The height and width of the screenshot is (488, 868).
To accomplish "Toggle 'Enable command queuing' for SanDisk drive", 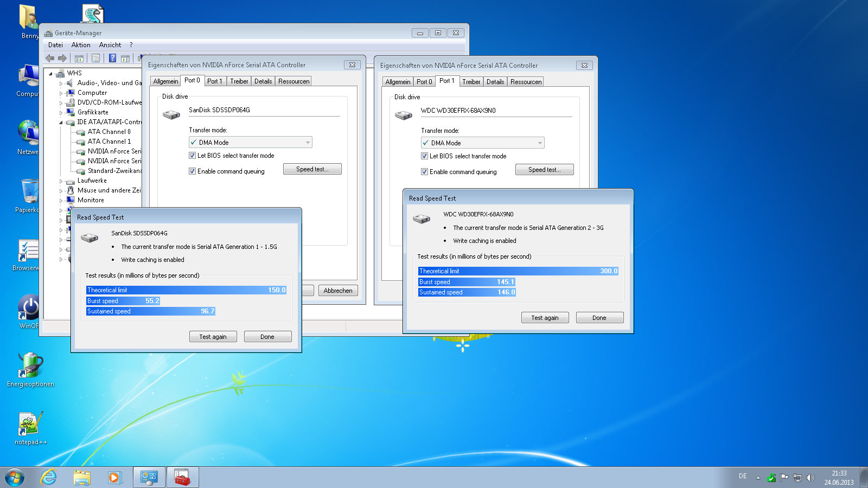I will pyautogui.click(x=192, y=171).
